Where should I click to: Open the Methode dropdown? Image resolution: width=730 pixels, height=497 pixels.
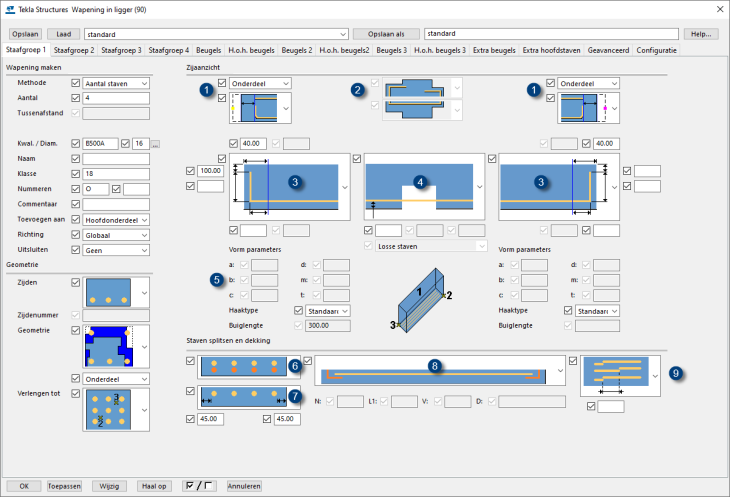pos(116,82)
